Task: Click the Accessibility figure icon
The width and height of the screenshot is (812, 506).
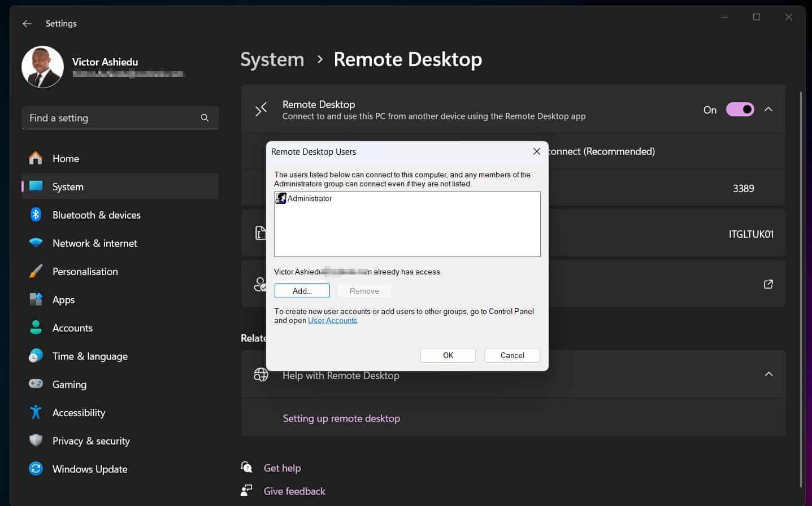Action: 36,412
